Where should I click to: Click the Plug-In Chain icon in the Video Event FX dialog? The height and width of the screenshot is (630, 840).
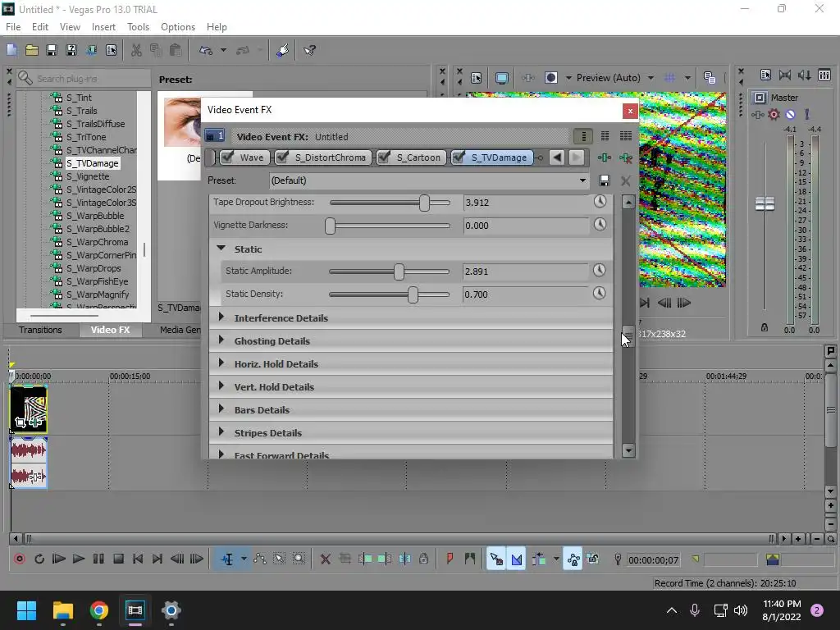[604, 157]
